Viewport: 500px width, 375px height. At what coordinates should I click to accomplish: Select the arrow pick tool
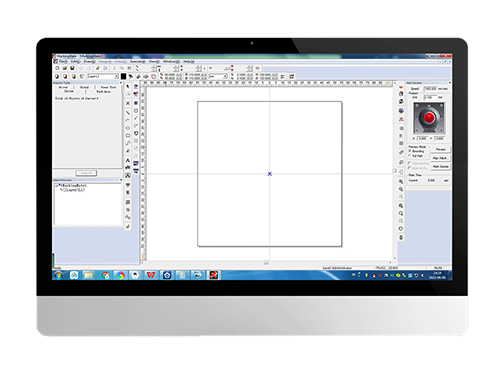[128, 87]
